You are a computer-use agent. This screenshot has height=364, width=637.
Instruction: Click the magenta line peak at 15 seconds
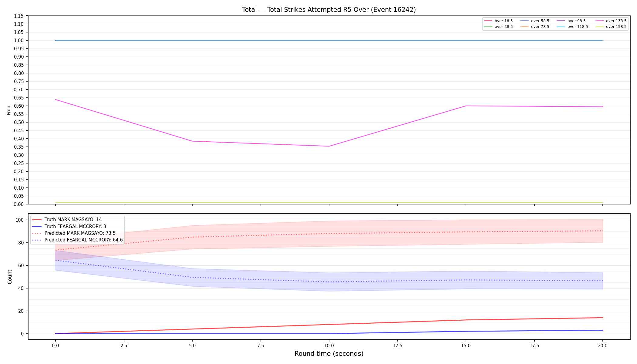pos(466,106)
